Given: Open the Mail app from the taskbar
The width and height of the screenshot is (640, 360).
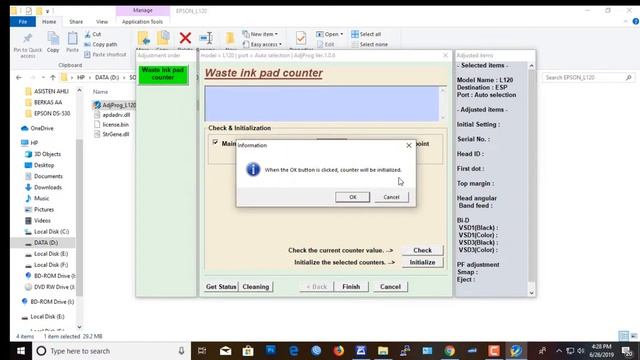Looking at the screenshot, I should click(225, 351).
